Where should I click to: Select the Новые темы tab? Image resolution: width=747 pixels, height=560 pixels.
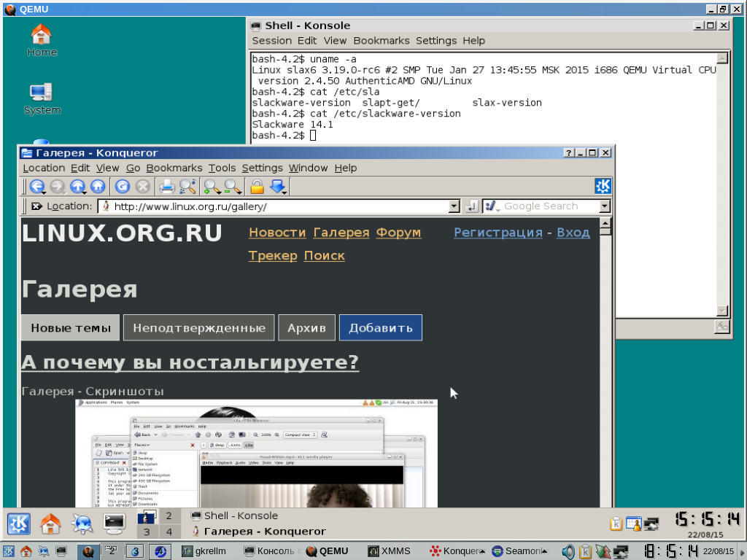click(71, 327)
